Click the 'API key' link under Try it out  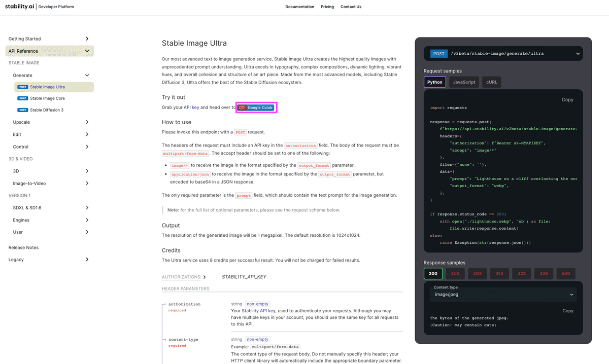pyautogui.click(x=191, y=107)
